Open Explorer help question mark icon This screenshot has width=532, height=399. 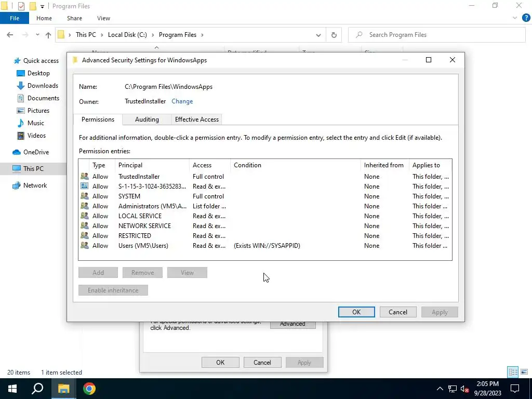point(526,18)
